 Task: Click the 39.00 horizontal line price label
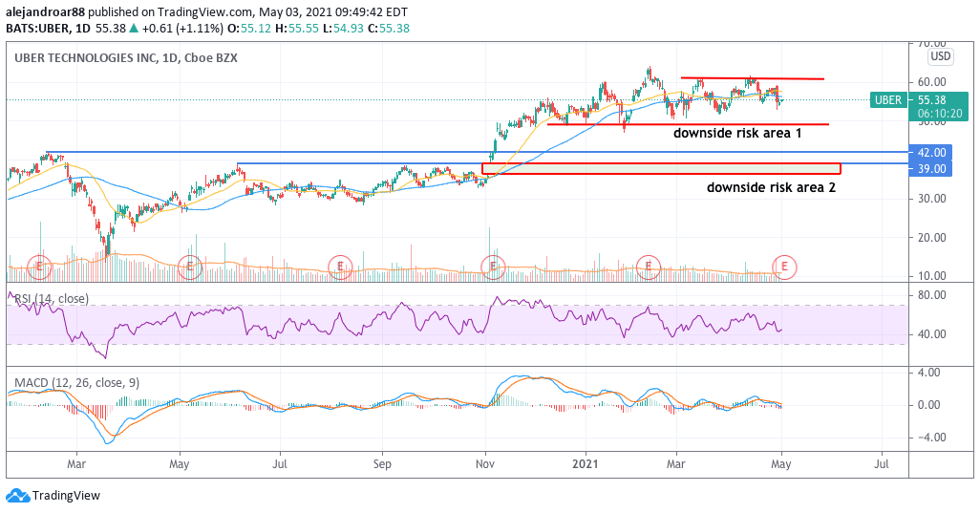click(930, 169)
